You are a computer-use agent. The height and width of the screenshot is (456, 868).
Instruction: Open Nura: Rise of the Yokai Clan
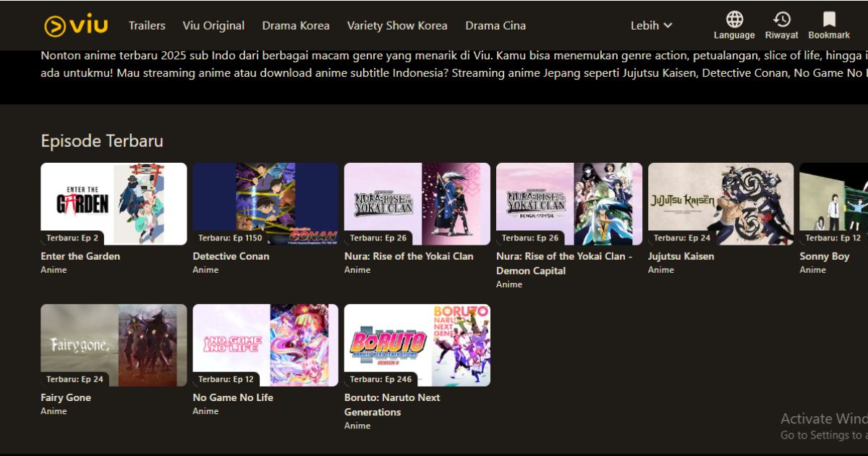[x=417, y=203]
